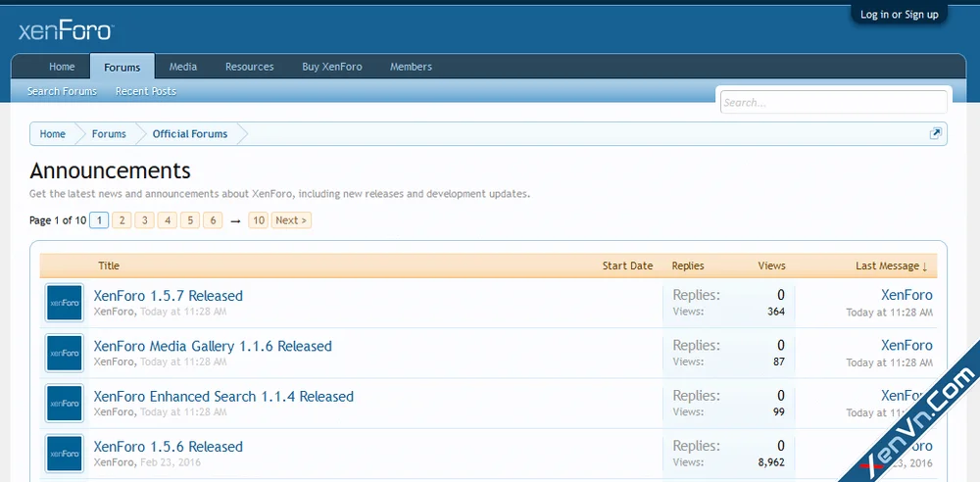Click XenForo author under 1.5.6 Released title

coord(114,462)
